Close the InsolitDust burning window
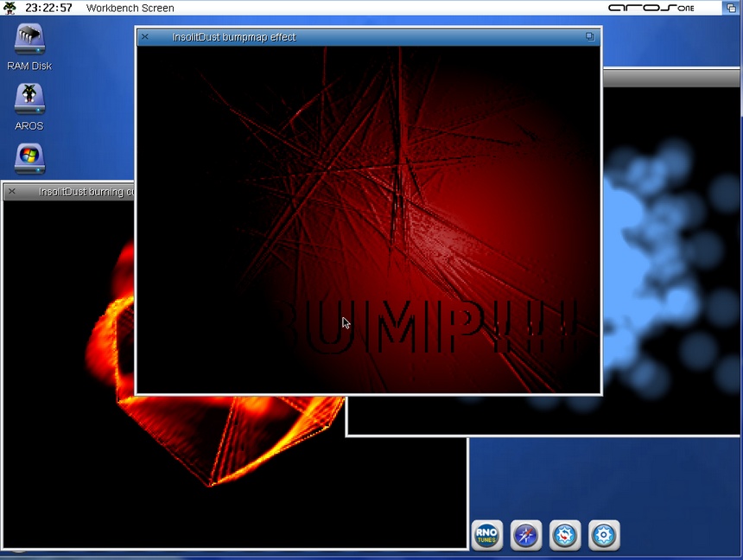This screenshot has height=560, width=743. tap(12, 192)
